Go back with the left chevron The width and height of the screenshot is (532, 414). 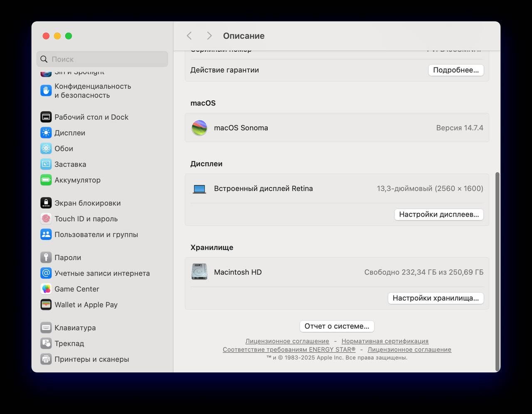tap(189, 36)
